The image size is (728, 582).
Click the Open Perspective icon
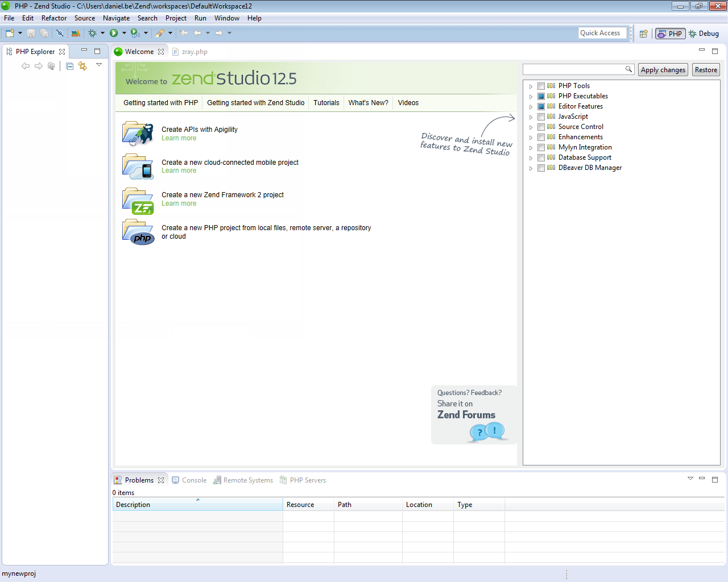pyautogui.click(x=643, y=34)
